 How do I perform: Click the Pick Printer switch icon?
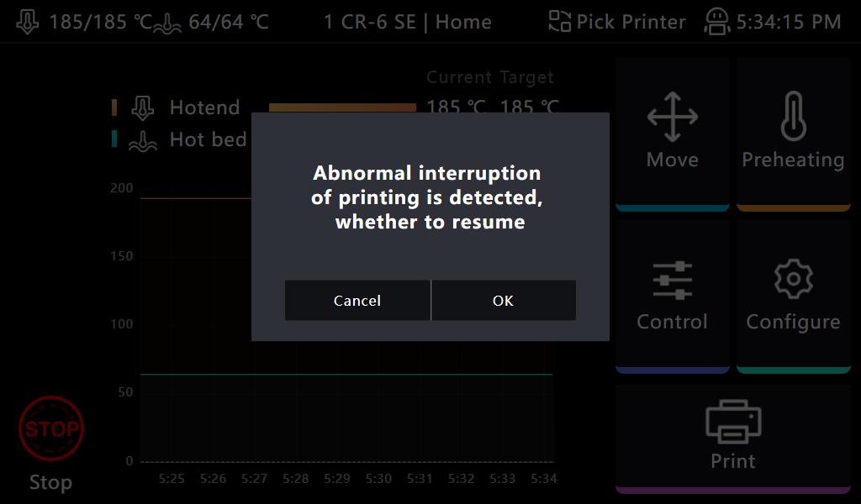click(x=559, y=22)
